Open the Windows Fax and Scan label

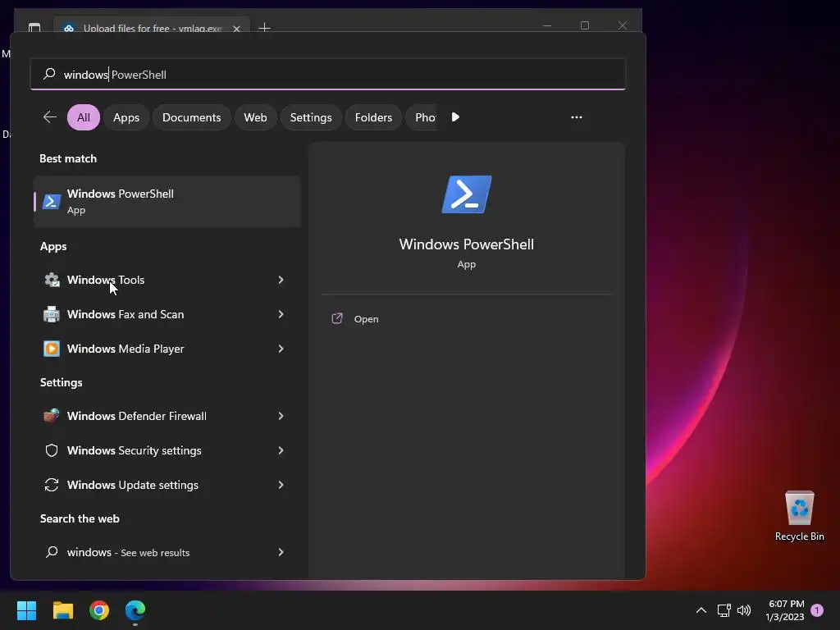coord(126,314)
